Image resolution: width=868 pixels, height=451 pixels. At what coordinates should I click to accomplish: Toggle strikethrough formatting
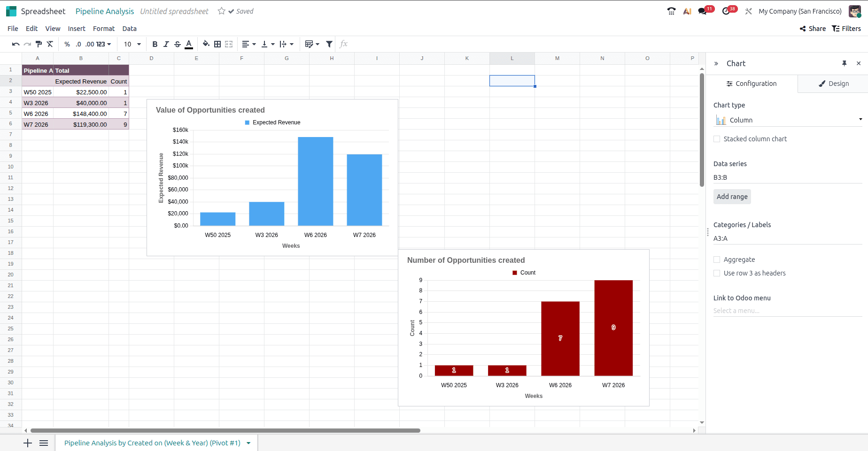tap(178, 44)
